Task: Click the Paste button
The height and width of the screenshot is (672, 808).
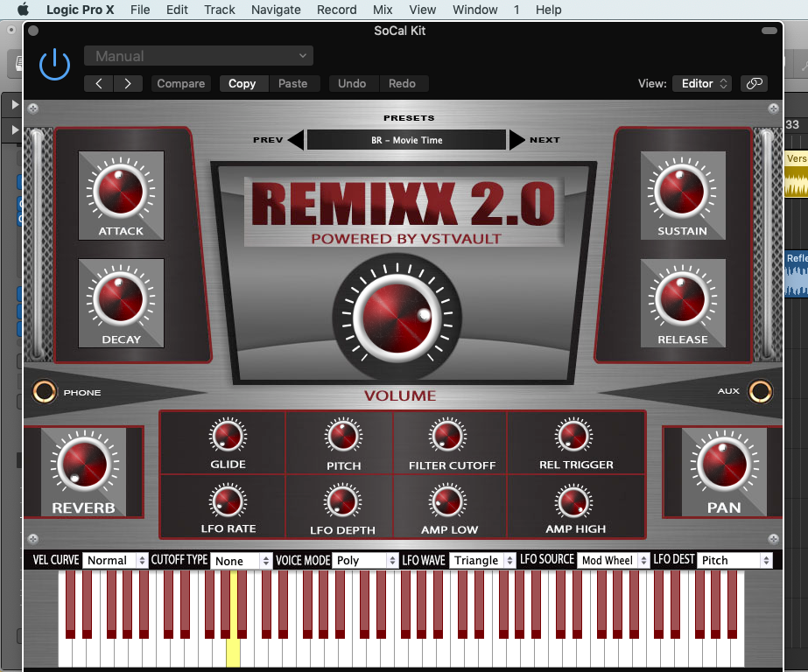Action: 292,83
